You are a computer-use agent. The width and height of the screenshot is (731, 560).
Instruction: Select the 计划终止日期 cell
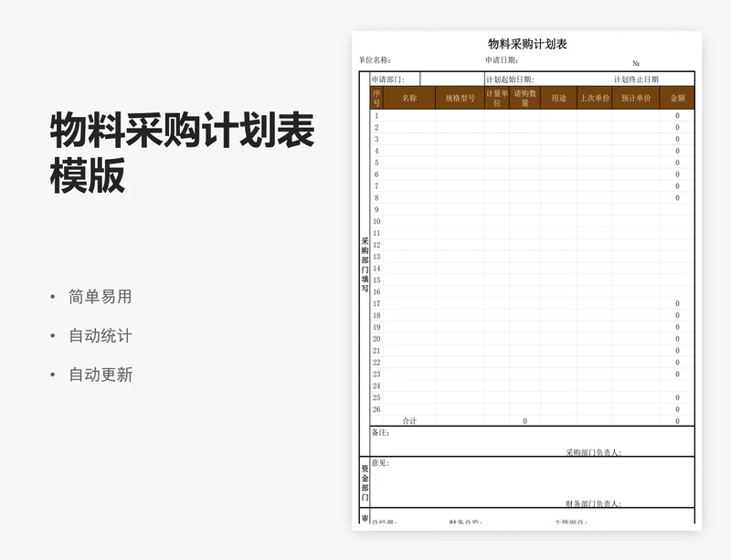click(x=636, y=79)
